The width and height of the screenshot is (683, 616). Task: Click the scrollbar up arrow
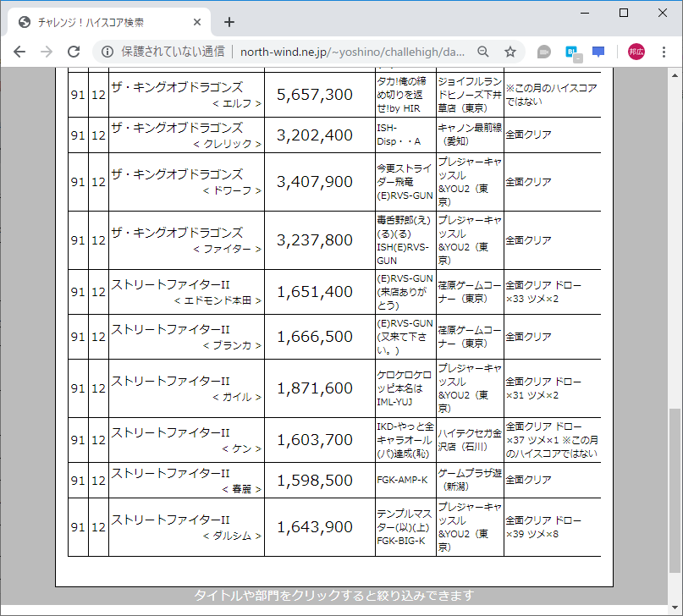pyautogui.click(x=675, y=75)
